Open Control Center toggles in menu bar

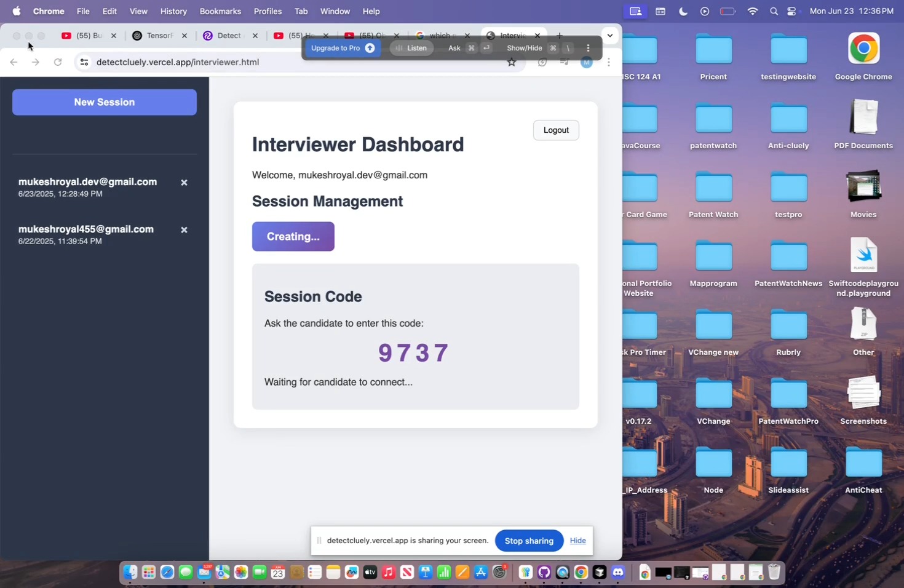click(792, 11)
